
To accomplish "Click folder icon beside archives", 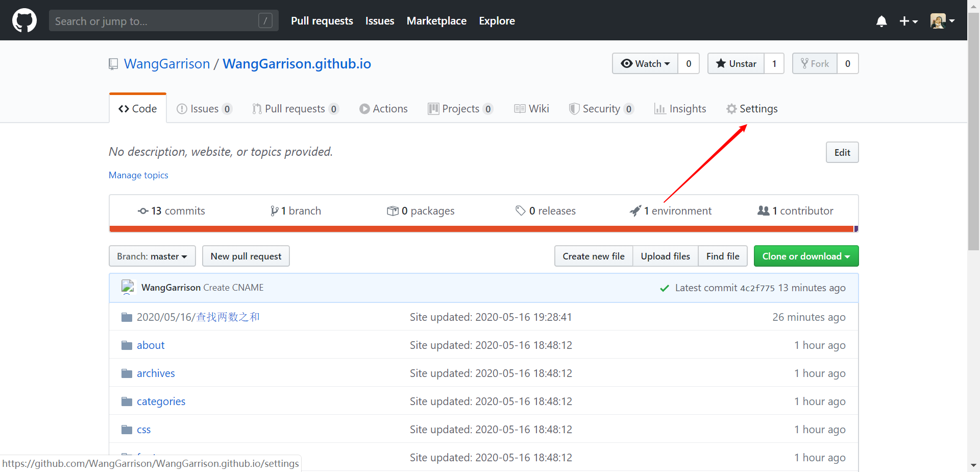I will (127, 373).
